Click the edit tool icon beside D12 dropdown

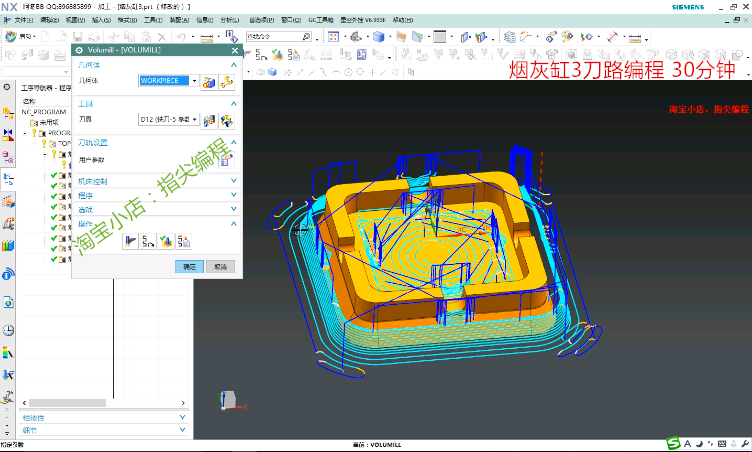point(226,120)
